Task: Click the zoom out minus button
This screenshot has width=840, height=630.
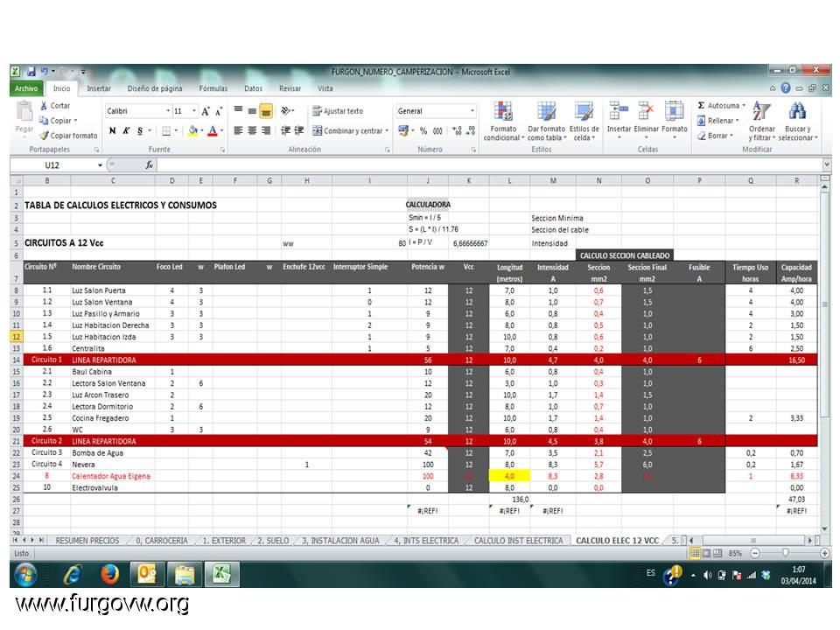Action: tap(755, 553)
